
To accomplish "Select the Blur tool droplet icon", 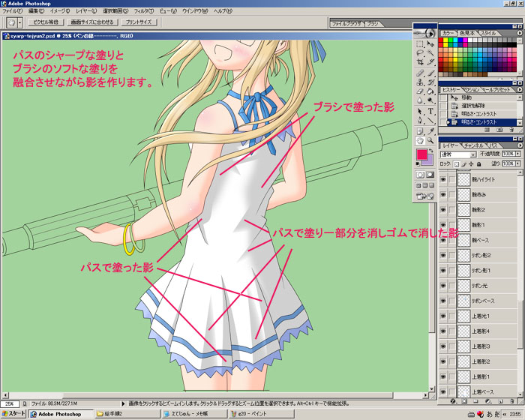I will (420, 100).
